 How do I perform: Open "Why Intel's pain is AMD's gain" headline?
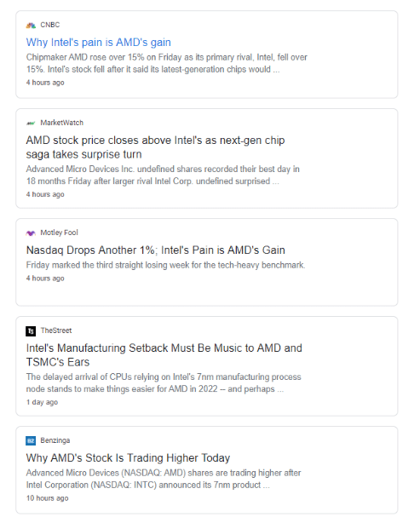tap(99, 43)
